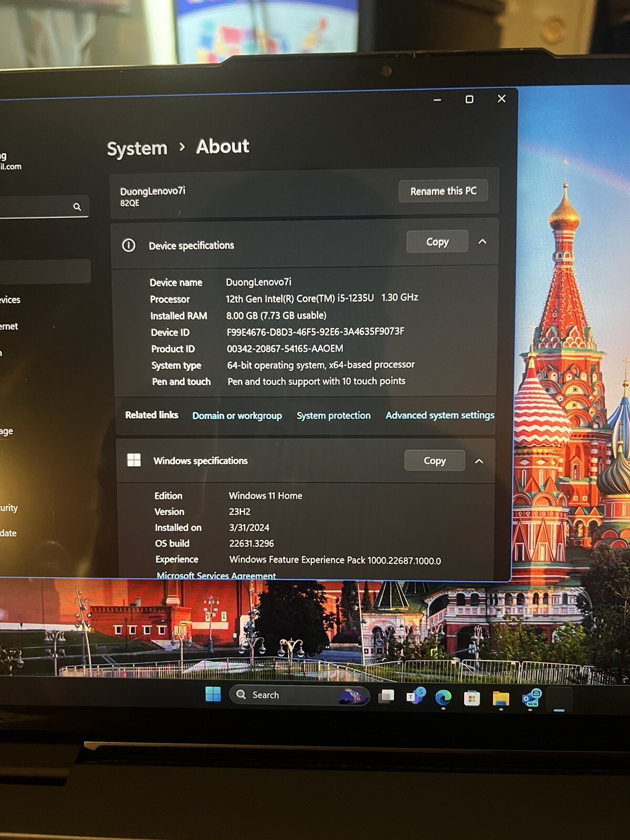Image resolution: width=630 pixels, height=840 pixels.
Task: Launch Microsoft Edge from the taskbar
Action: (x=443, y=697)
